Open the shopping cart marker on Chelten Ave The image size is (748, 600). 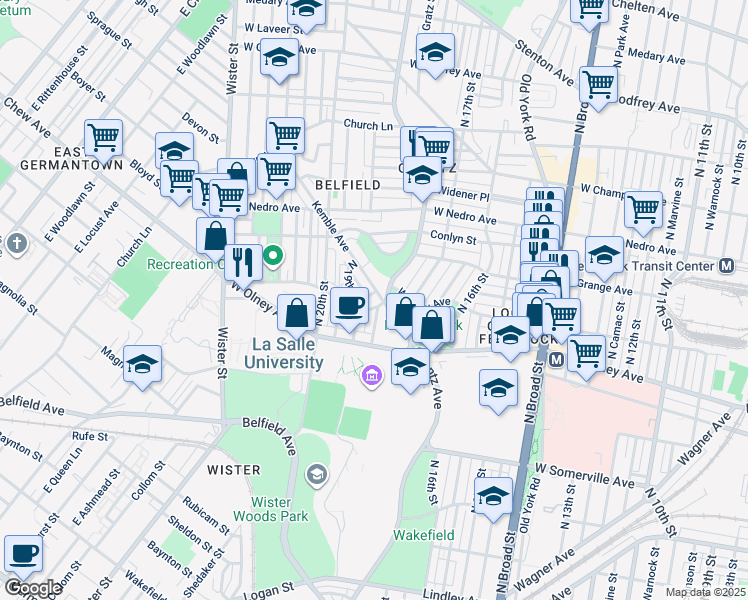[590, 10]
